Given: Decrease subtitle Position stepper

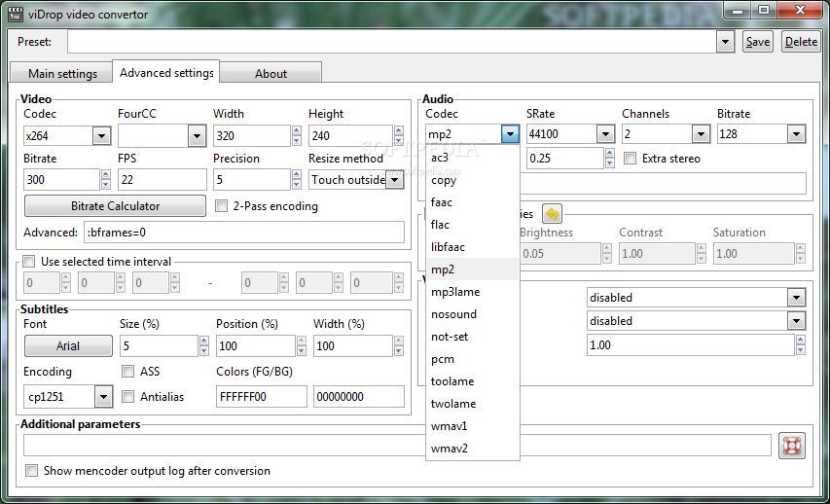Looking at the screenshot, I should (302, 350).
